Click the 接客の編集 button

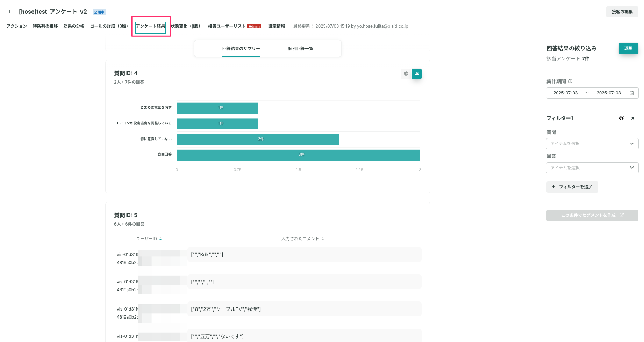[622, 12]
